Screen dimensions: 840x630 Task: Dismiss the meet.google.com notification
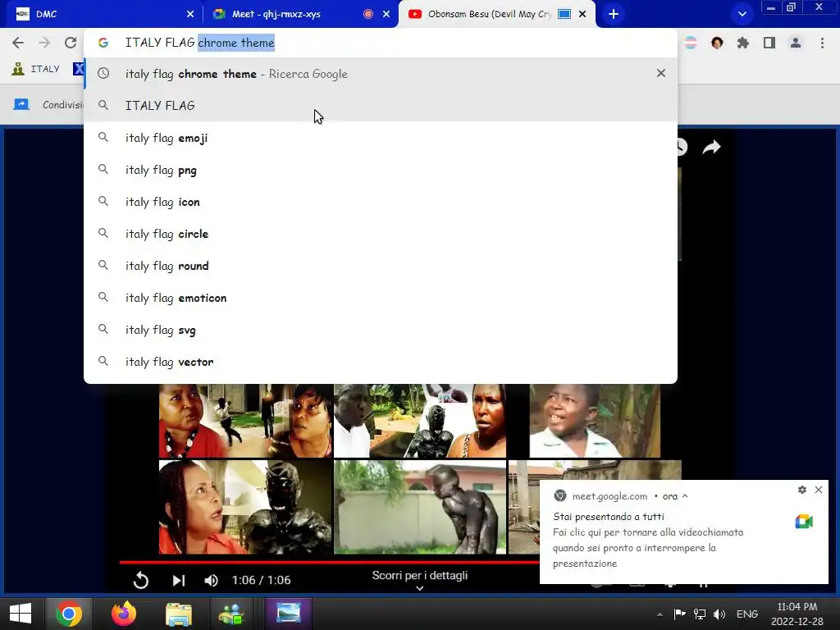tap(819, 490)
